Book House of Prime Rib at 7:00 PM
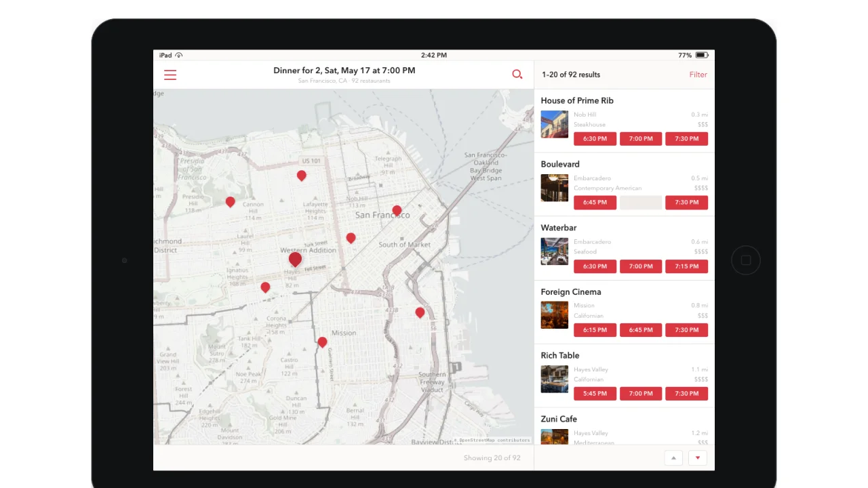This screenshot has width=868, height=488. pyautogui.click(x=641, y=139)
